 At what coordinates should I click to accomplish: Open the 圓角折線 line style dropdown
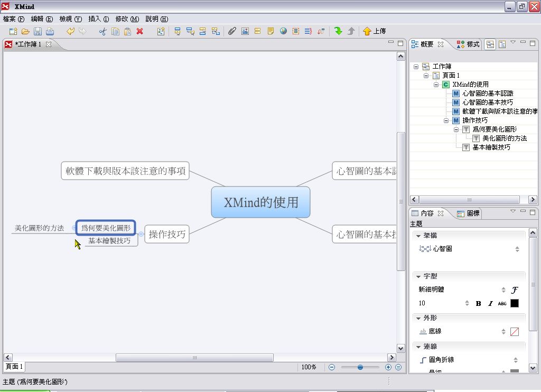click(516, 360)
